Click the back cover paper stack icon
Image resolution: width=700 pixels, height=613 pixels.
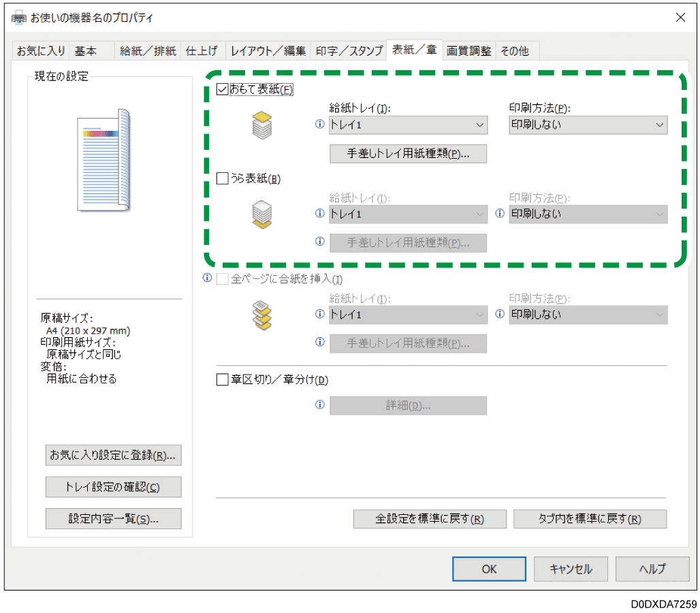pyautogui.click(x=262, y=213)
